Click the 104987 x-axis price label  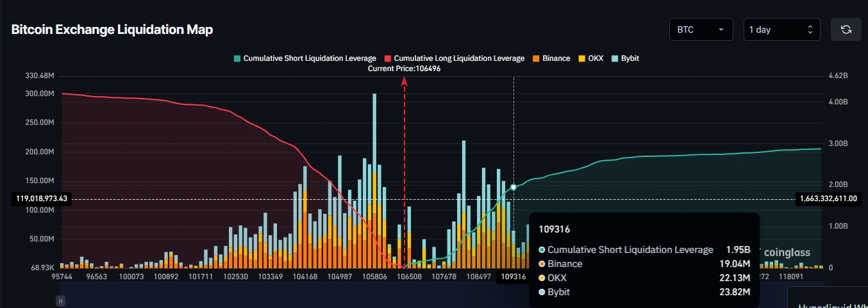point(339,277)
